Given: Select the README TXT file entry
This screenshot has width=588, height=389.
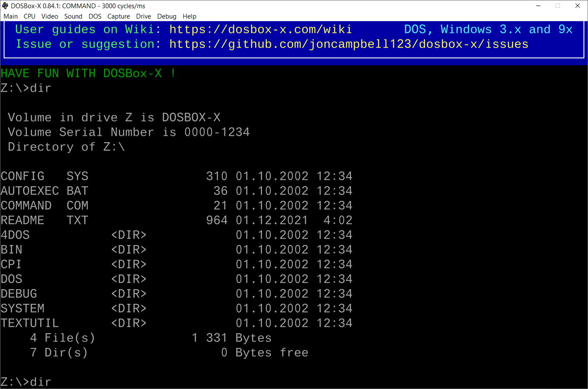Looking at the screenshot, I should [43, 220].
